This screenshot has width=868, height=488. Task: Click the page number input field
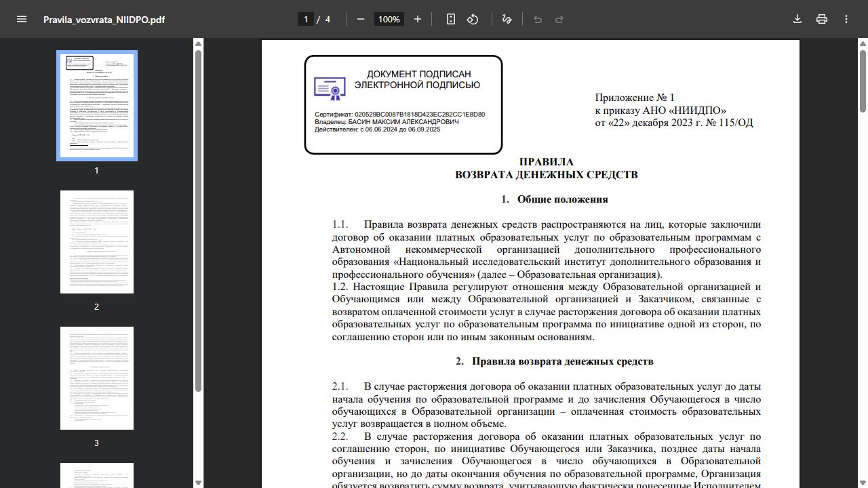point(306,19)
